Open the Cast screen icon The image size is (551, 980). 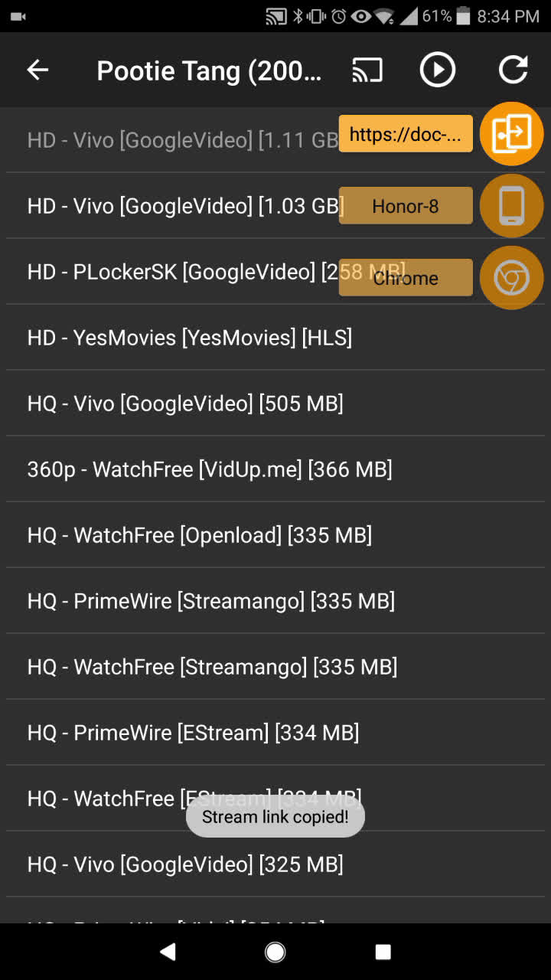tap(367, 70)
